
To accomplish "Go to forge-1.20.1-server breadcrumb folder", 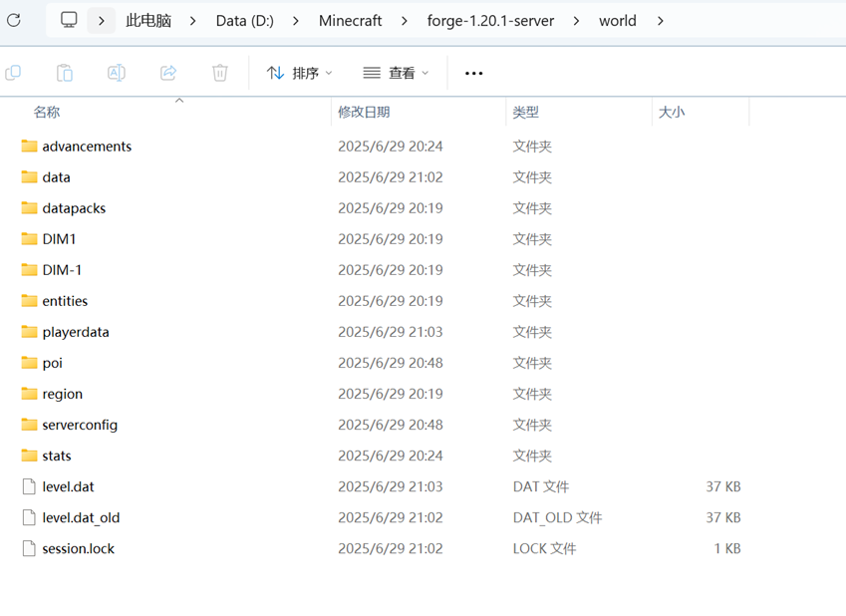I will (x=490, y=21).
